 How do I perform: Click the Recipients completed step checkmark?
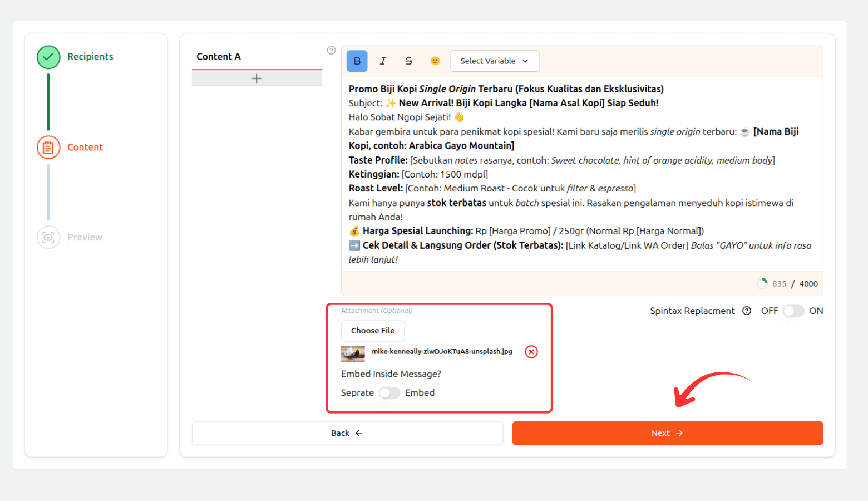[48, 57]
